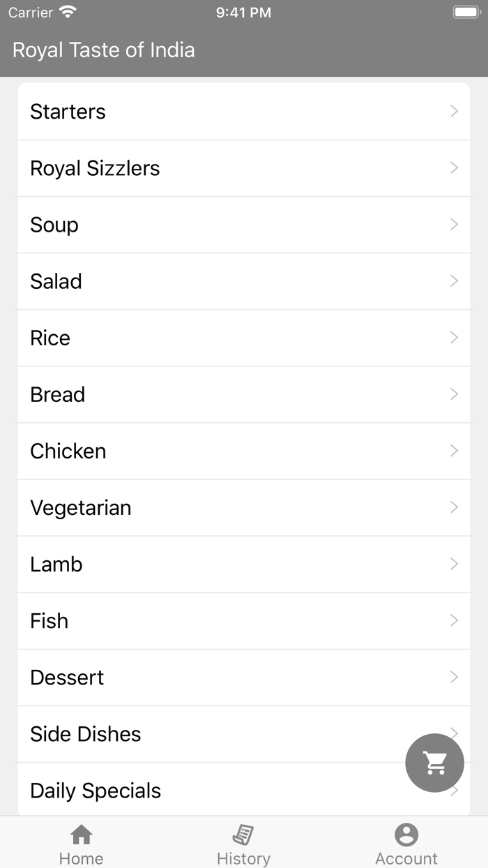Tap the Account profile icon
This screenshot has height=868, width=488.
point(406,835)
